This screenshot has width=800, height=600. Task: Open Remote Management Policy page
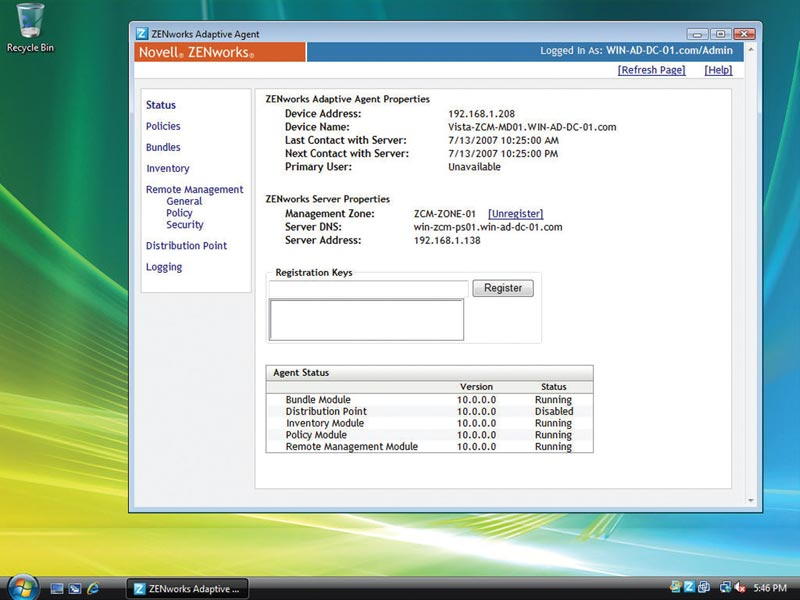click(x=179, y=213)
